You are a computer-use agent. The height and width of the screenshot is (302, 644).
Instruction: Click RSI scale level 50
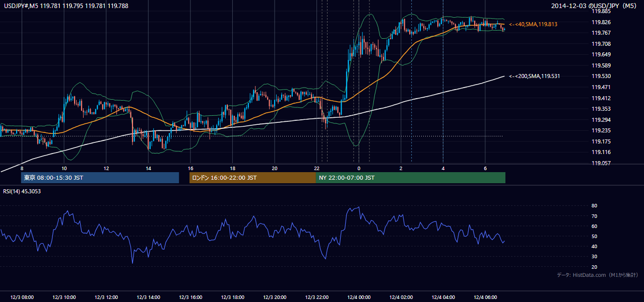594,236
